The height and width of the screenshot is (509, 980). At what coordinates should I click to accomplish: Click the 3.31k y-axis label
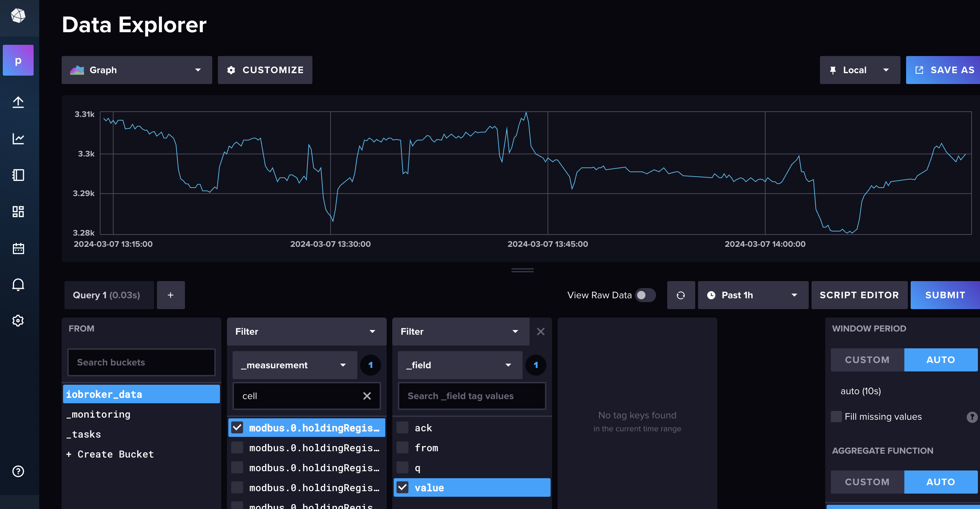click(x=84, y=114)
